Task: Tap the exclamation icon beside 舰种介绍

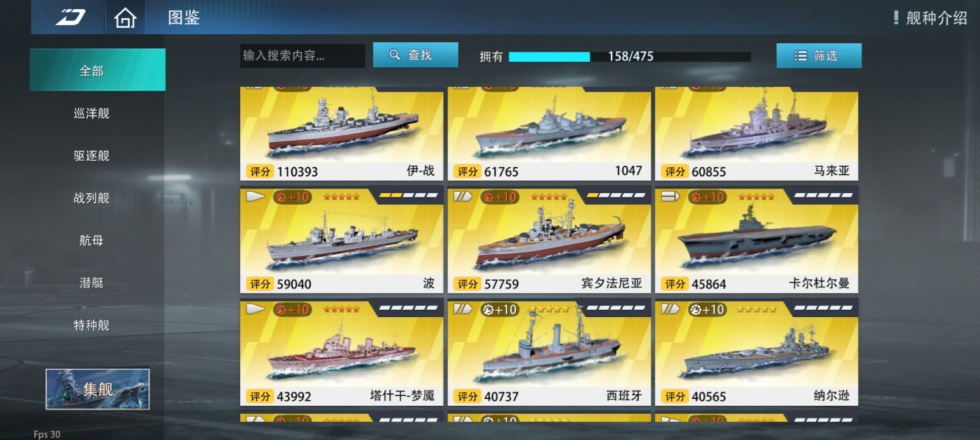Action: [x=896, y=18]
